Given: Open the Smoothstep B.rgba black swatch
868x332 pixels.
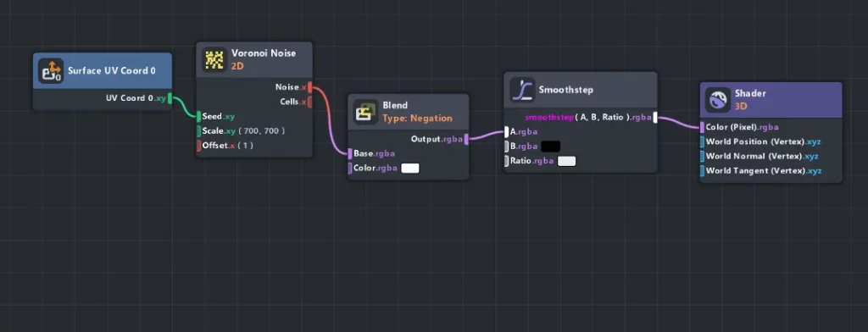Looking at the screenshot, I should coord(550,147).
